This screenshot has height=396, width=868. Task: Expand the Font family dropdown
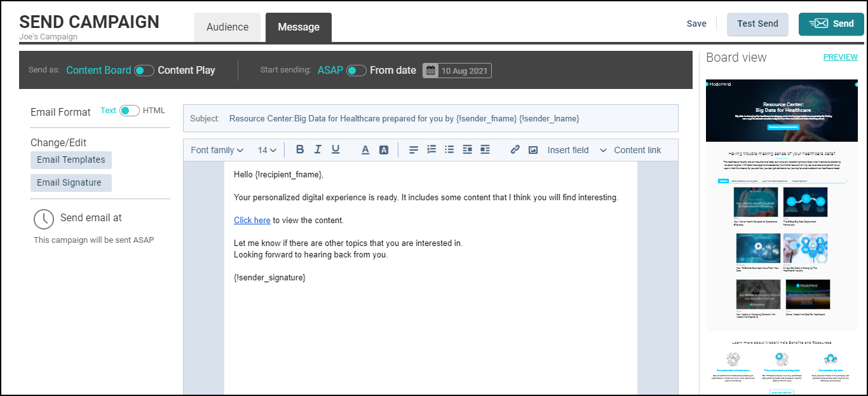217,150
